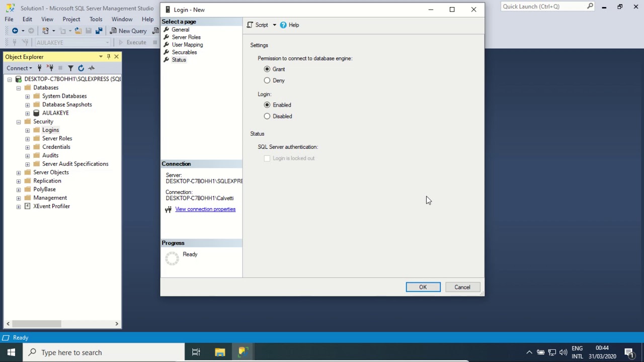This screenshot has width=644, height=362.
Task: Click the Login is locked out checkbox
Action: tap(267, 158)
